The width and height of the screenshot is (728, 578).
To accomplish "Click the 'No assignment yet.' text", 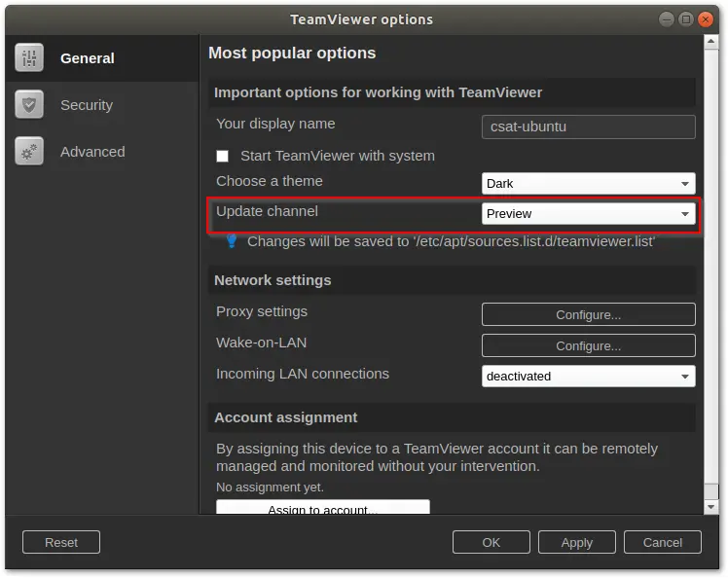I will [x=270, y=487].
